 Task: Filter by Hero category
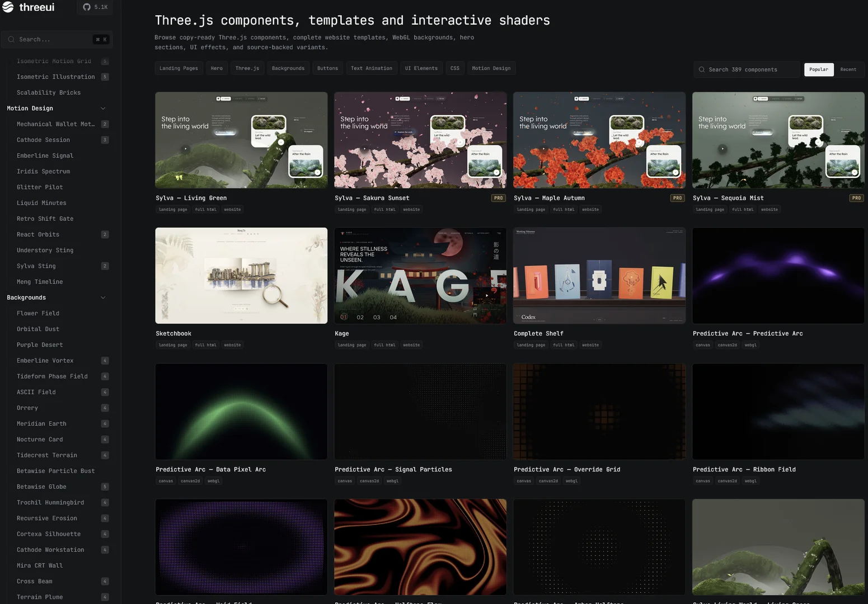[217, 68]
